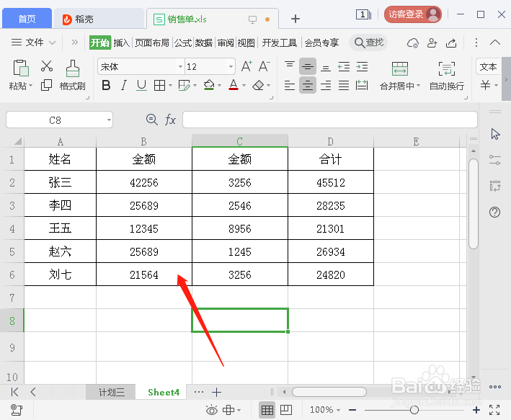
Task: Toggle vertical middle alignment
Action: tap(307, 66)
